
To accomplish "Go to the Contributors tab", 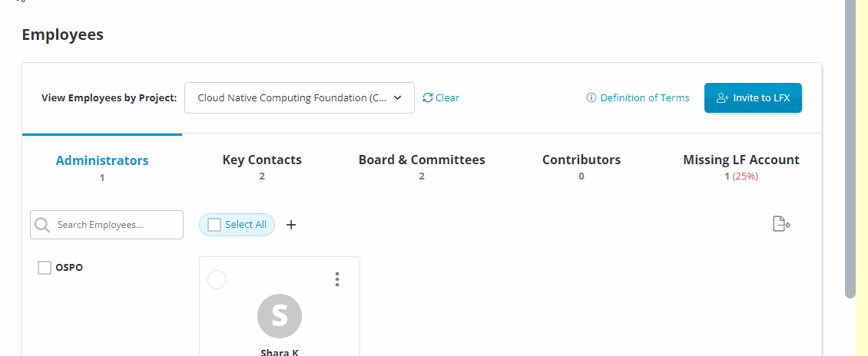I will point(581,160).
